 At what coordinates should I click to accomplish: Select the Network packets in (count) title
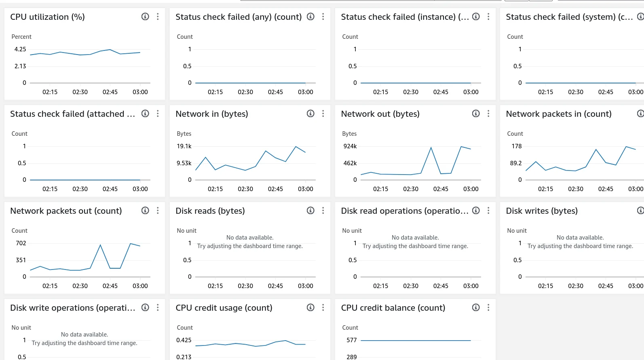tap(559, 114)
